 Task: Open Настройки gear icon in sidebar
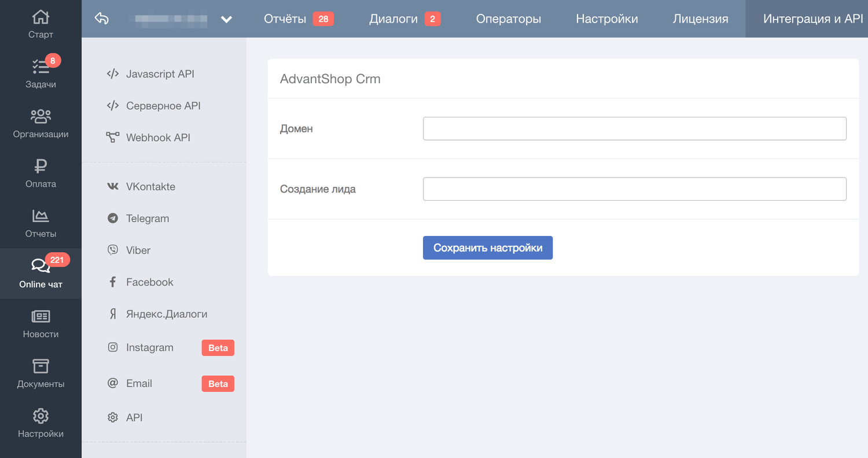(41, 416)
